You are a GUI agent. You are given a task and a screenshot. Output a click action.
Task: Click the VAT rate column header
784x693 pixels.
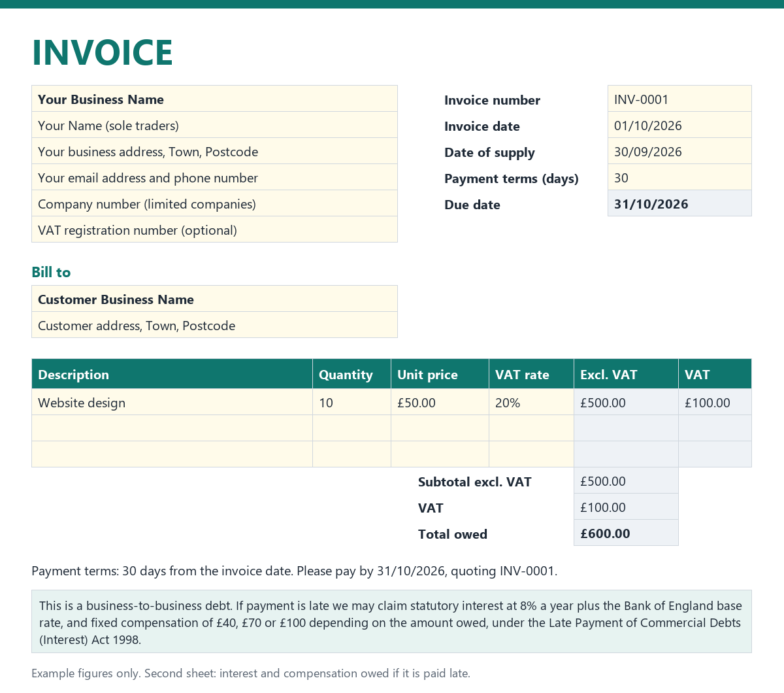tap(531, 374)
